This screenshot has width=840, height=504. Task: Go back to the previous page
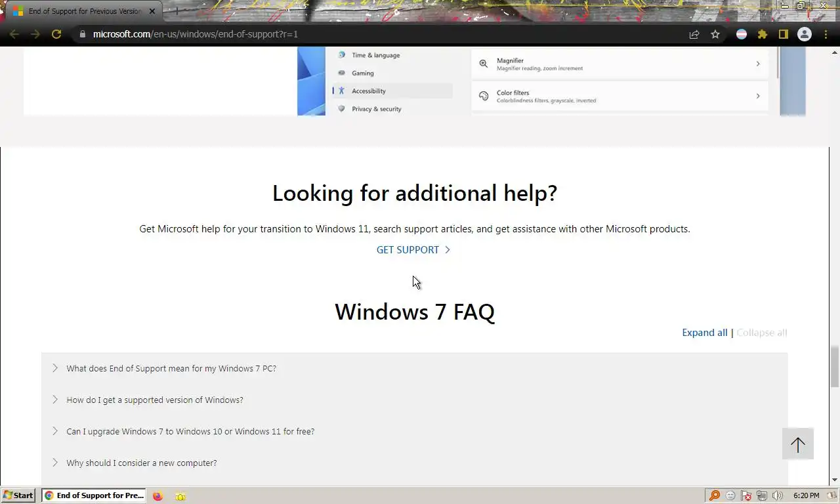pos(14,34)
